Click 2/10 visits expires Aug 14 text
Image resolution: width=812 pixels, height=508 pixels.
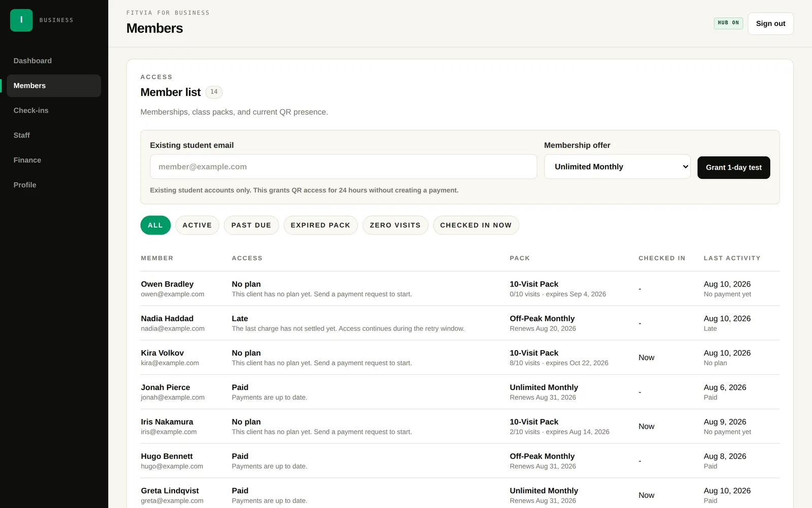pos(560,432)
